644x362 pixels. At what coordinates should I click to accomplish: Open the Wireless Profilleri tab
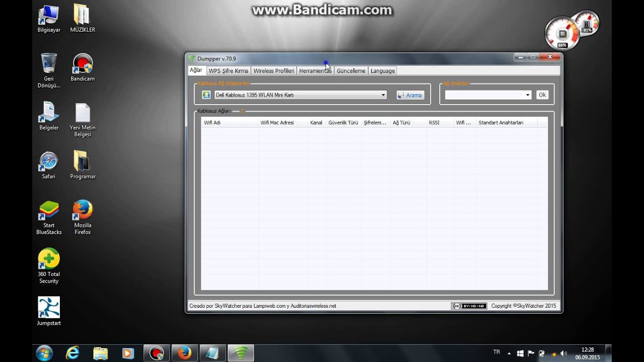(x=274, y=71)
